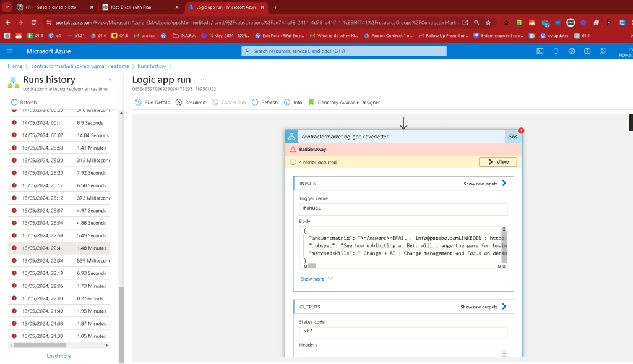Click the red error badge on action card
The width and height of the screenshot is (633, 364).
point(521,130)
